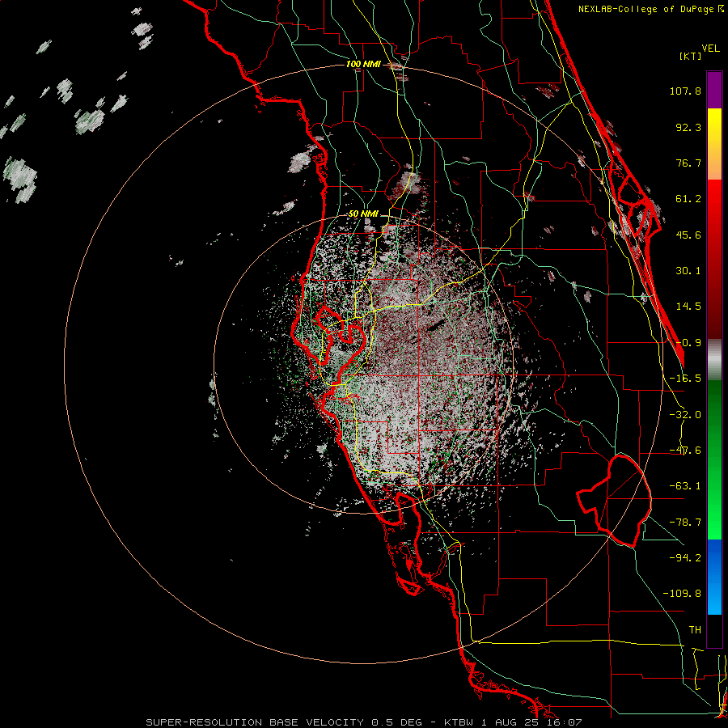
Task: Click the gray near-zero segment of color bar
Action: click(x=714, y=360)
